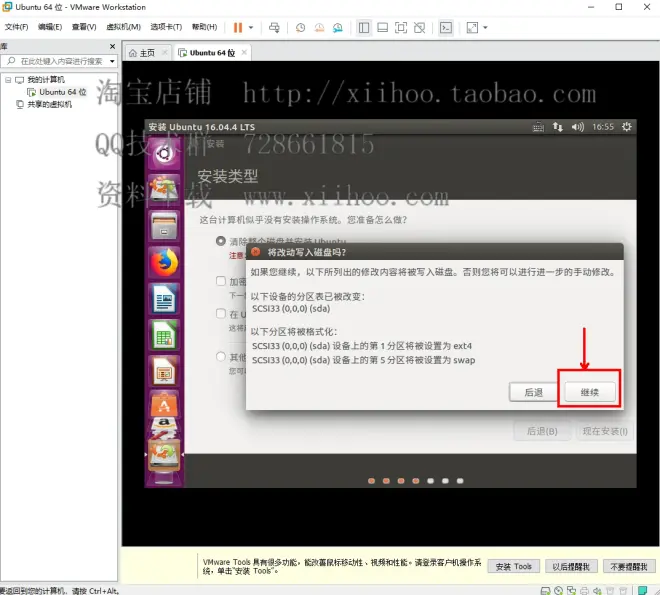Open the 文件(F) menu
This screenshot has height=595, width=660.
point(16,27)
